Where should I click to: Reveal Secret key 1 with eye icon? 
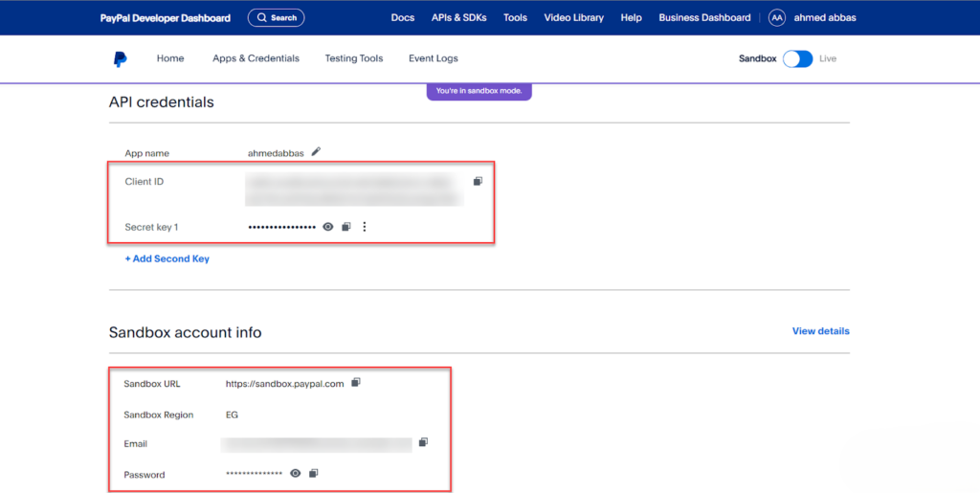tap(327, 227)
